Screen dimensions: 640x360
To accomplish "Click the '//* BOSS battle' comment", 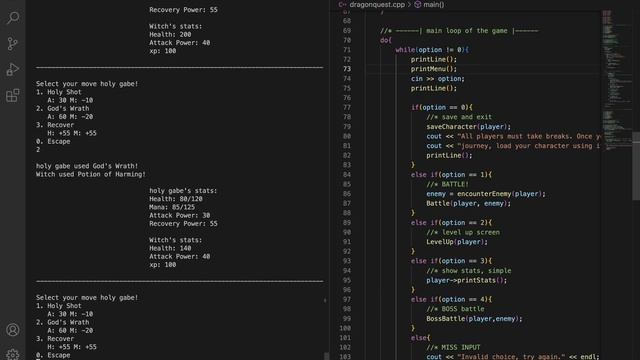I will (455, 309).
